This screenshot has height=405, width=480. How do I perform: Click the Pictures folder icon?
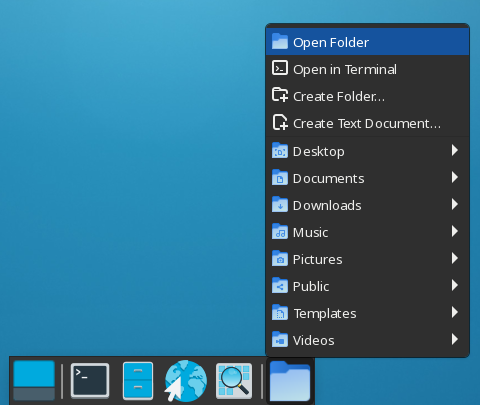[280, 259]
